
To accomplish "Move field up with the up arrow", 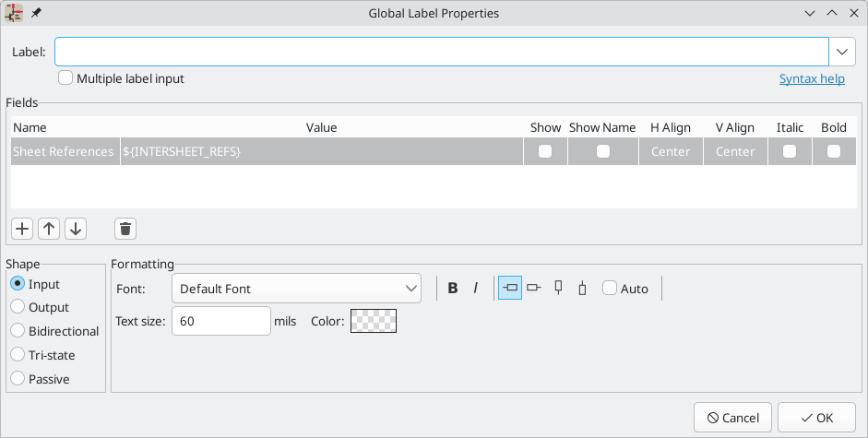I will point(50,229).
